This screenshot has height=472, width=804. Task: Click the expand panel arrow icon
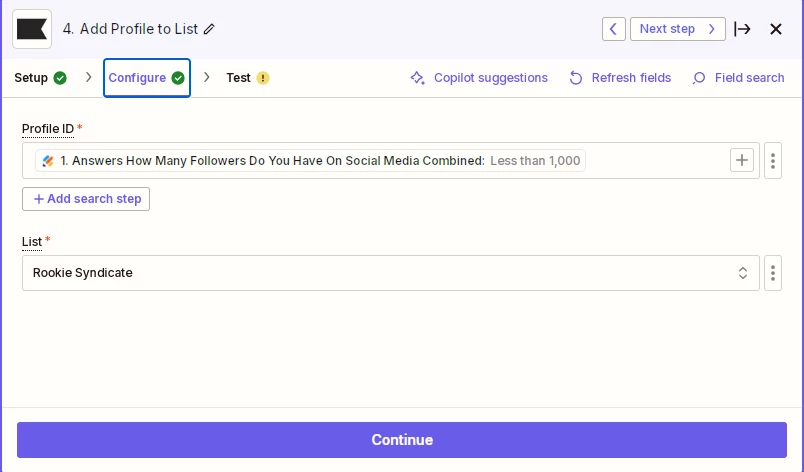[742, 29]
